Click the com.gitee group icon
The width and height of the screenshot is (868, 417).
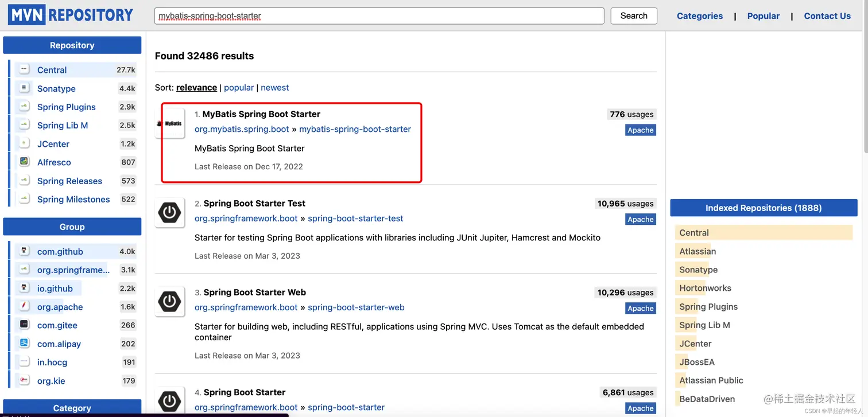[x=24, y=325]
